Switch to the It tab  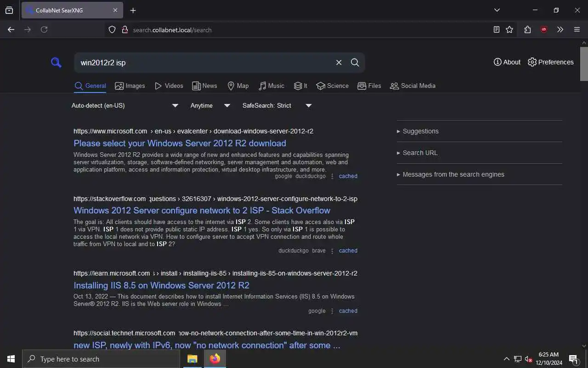pyautogui.click(x=300, y=86)
